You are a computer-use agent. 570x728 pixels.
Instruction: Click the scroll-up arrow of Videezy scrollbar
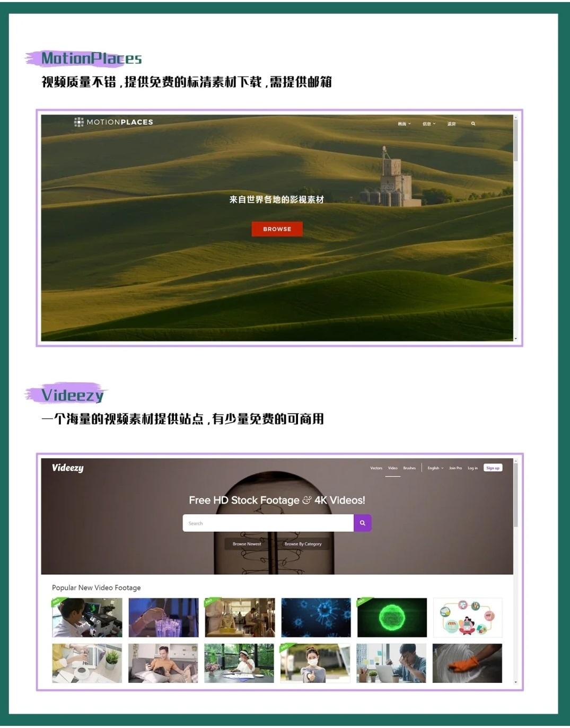[516, 461]
